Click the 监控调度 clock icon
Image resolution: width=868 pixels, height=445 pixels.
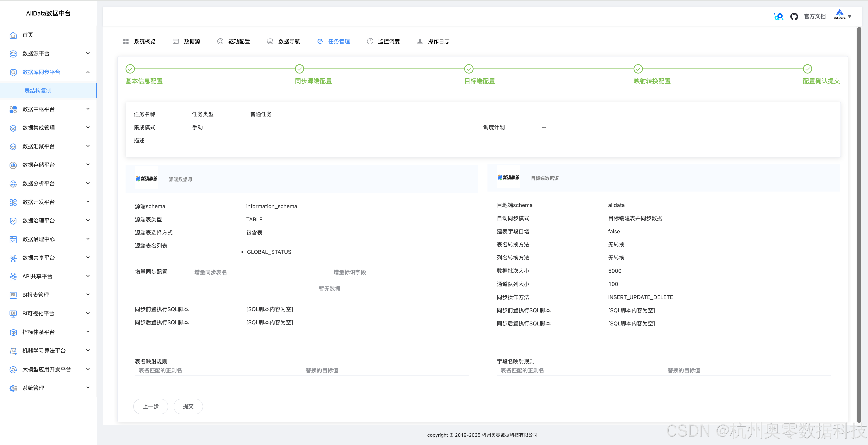pos(370,41)
